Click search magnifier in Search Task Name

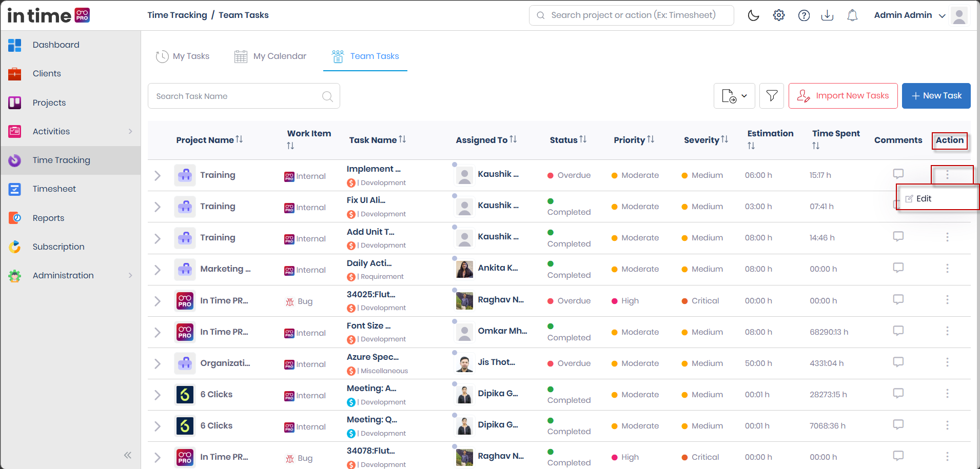pos(327,96)
